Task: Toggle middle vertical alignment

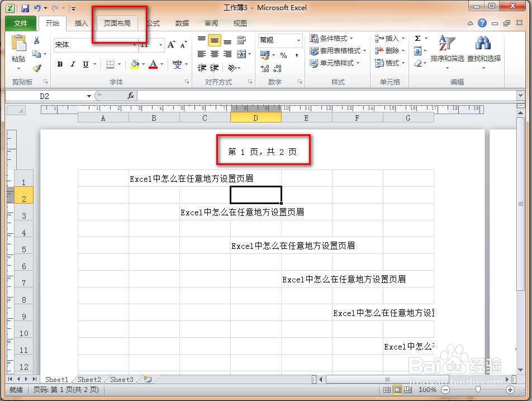Action: 215,40
